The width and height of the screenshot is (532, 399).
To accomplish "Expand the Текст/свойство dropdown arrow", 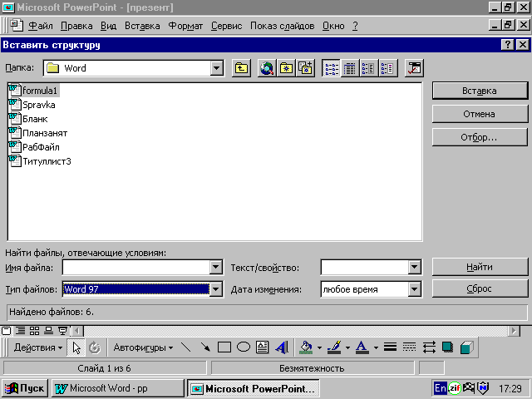I will click(414, 268).
